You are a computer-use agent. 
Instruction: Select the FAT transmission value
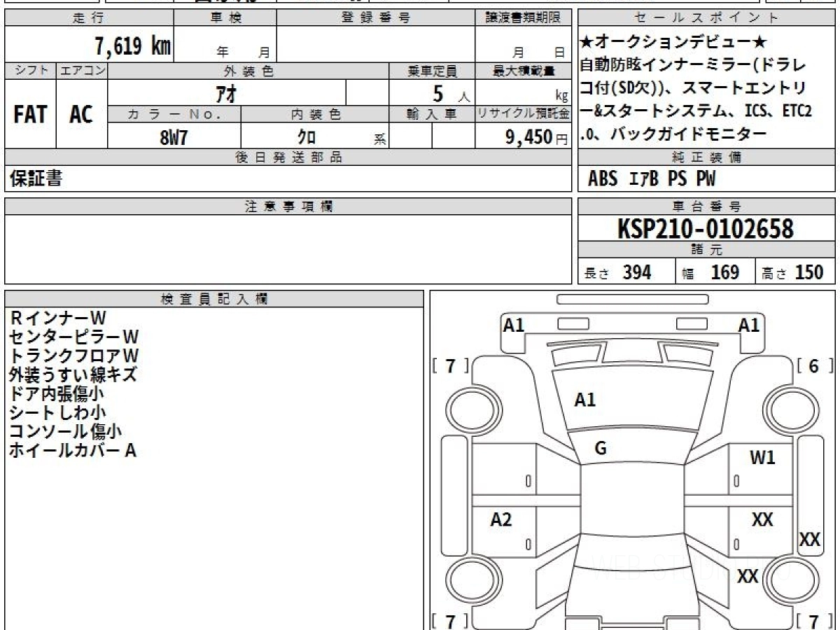[30, 114]
